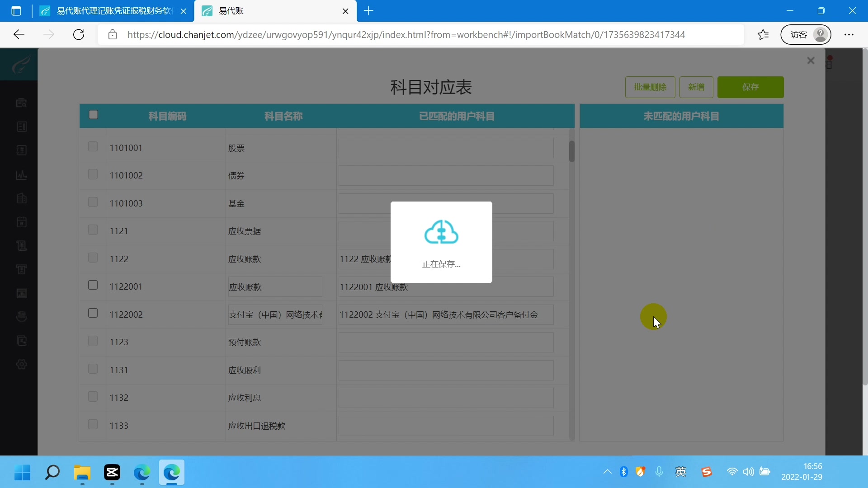The height and width of the screenshot is (488, 868).
Task: Check the box for row 1131 应收股利
Action: click(93, 369)
